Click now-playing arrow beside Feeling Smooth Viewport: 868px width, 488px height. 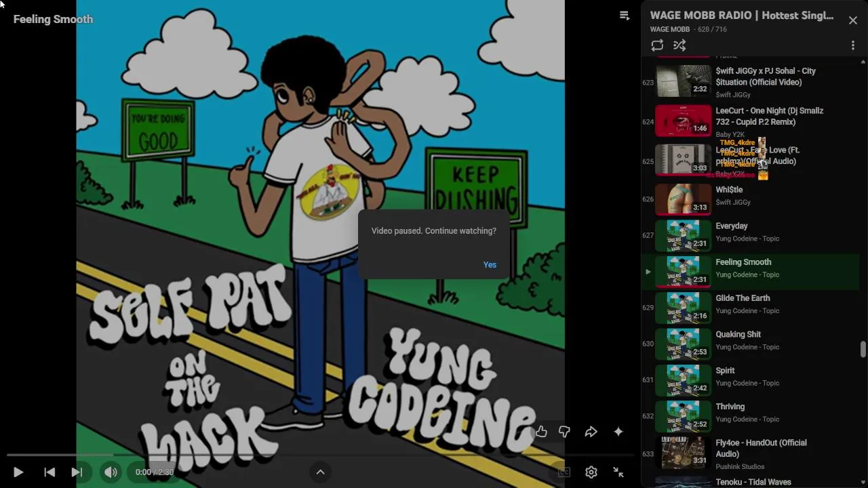pos(648,272)
